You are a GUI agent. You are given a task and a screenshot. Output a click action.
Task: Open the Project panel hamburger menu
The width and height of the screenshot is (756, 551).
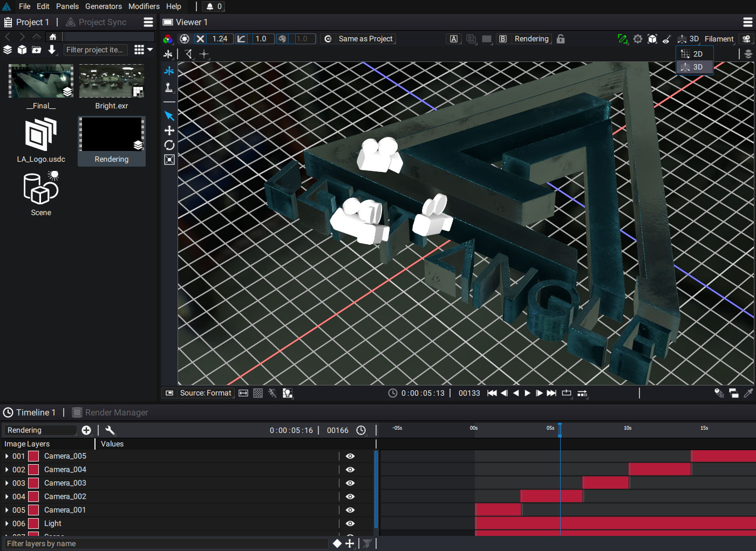pos(148,22)
